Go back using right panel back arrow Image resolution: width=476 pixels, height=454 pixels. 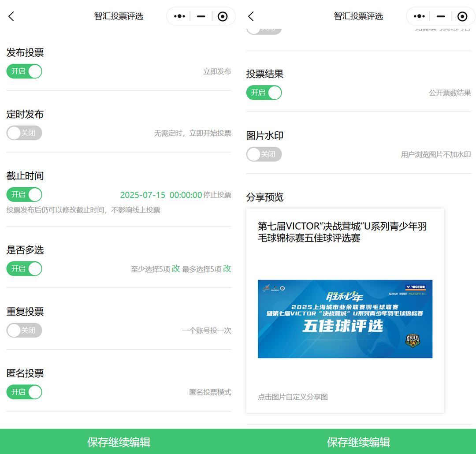[251, 16]
